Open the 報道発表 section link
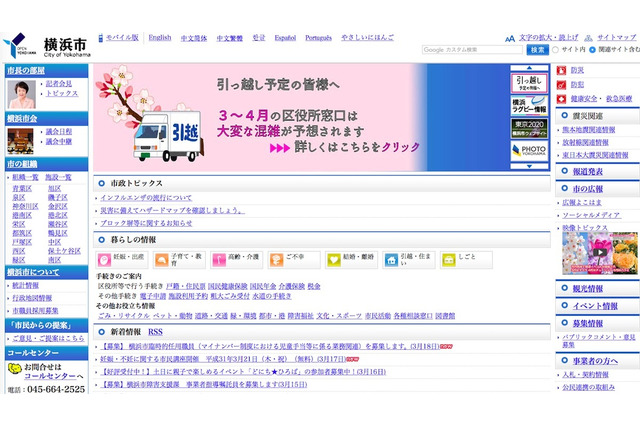The width and height of the screenshot is (640, 426). pyautogui.click(x=588, y=172)
